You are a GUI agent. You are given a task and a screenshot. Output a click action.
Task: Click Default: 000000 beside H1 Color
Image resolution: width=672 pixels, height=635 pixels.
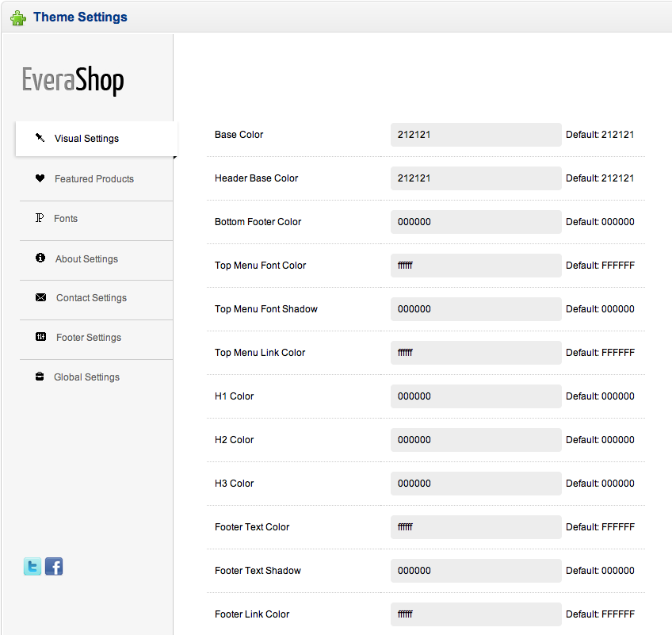600,396
